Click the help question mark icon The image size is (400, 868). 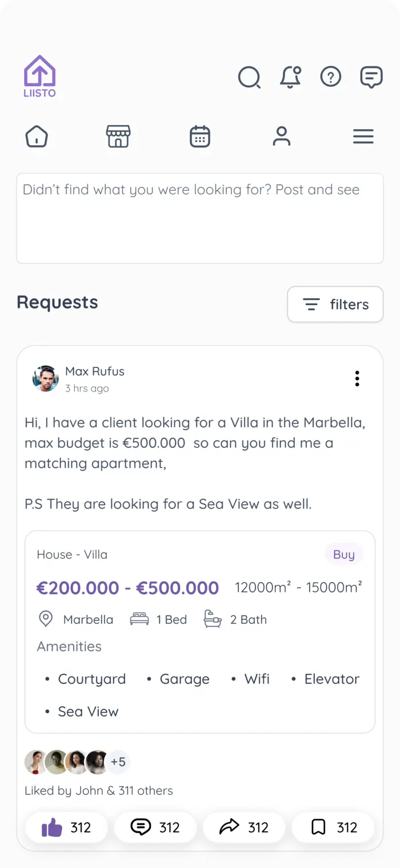point(331,77)
